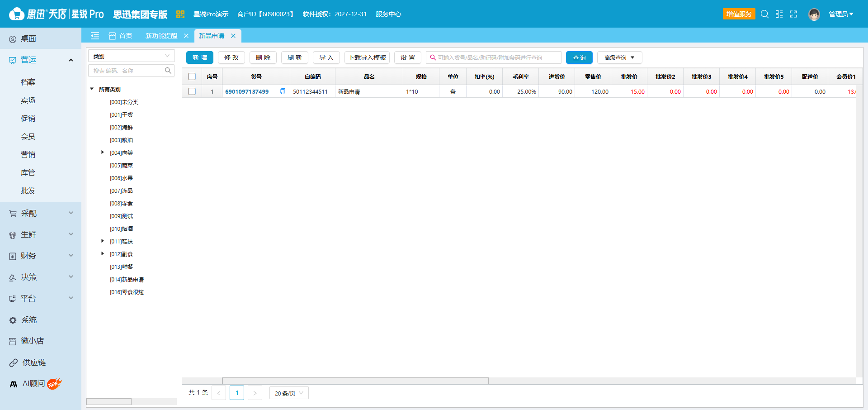Click the 新增 button
868x410 pixels.
[x=200, y=57]
